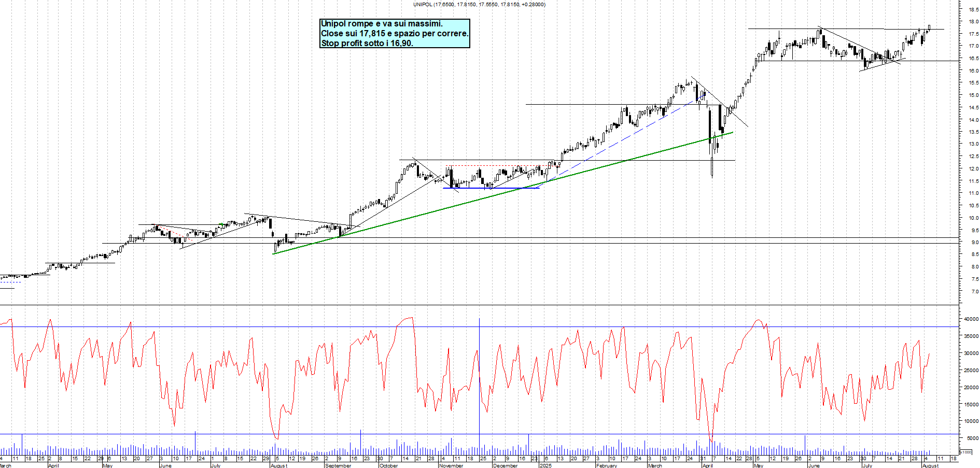Click the 11.0 price axis label

pos(973,193)
